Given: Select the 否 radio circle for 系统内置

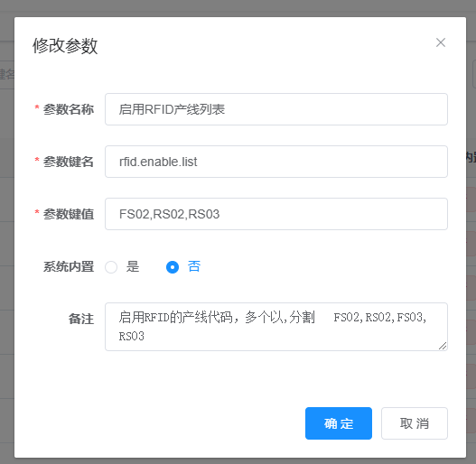Looking at the screenshot, I should tap(173, 267).
